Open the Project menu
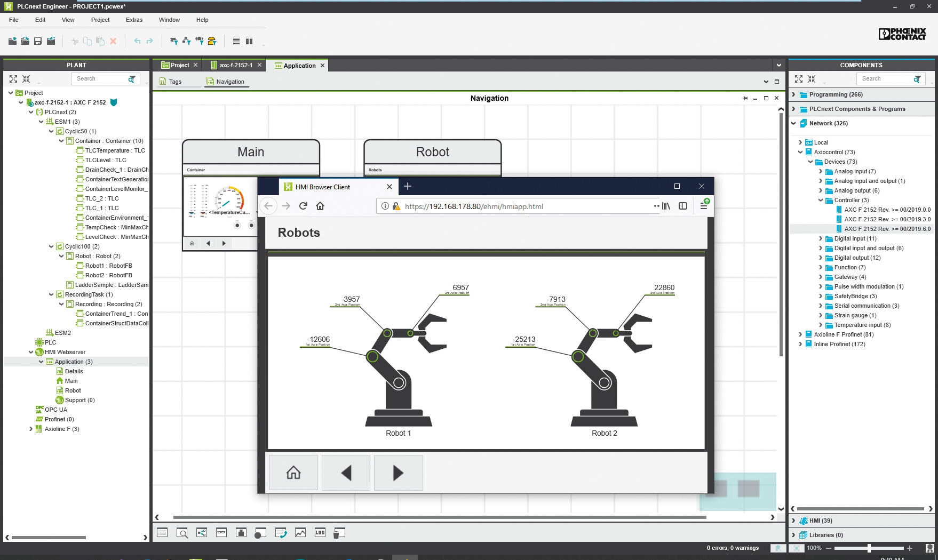This screenshot has height=560, width=938. click(100, 20)
